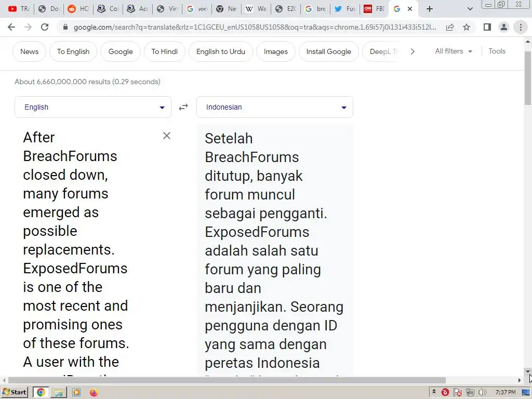Switch to the E2C tab
532x399 pixels.
click(x=286, y=9)
